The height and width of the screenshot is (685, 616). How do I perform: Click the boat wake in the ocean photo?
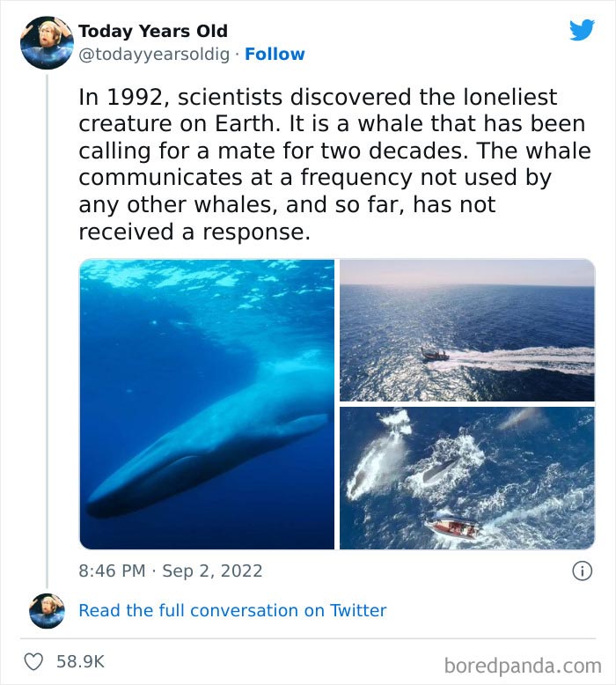point(528,359)
